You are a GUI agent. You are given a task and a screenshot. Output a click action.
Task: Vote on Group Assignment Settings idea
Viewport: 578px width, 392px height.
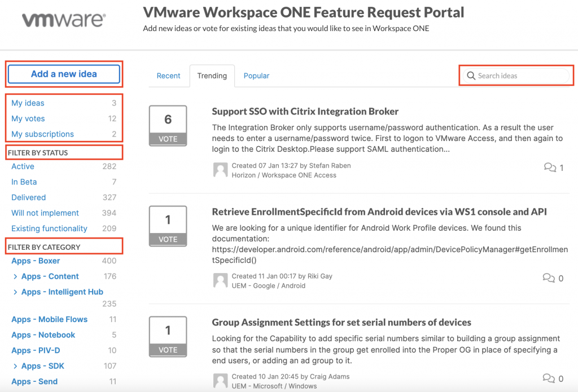[x=168, y=349]
